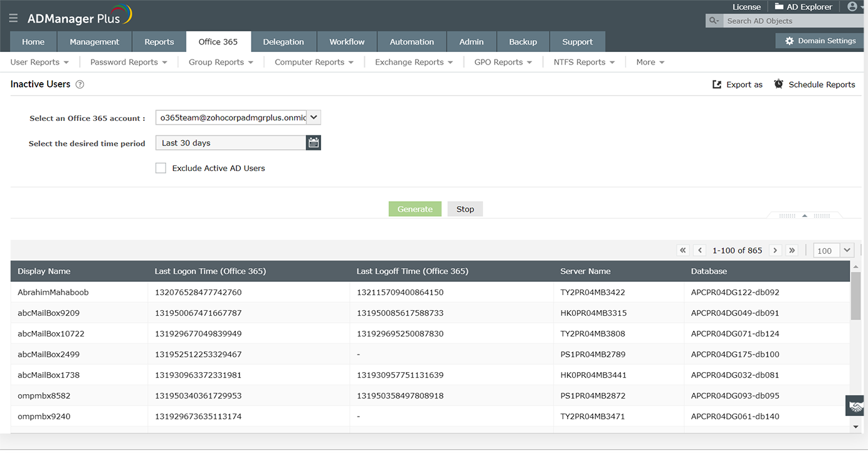The width and height of the screenshot is (868, 453).
Task: Go to the first results page
Action: point(683,250)
